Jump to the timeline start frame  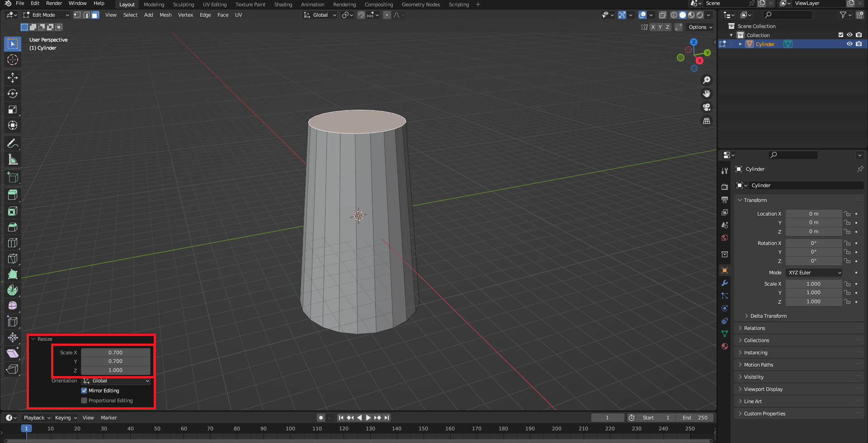point(341,418)
